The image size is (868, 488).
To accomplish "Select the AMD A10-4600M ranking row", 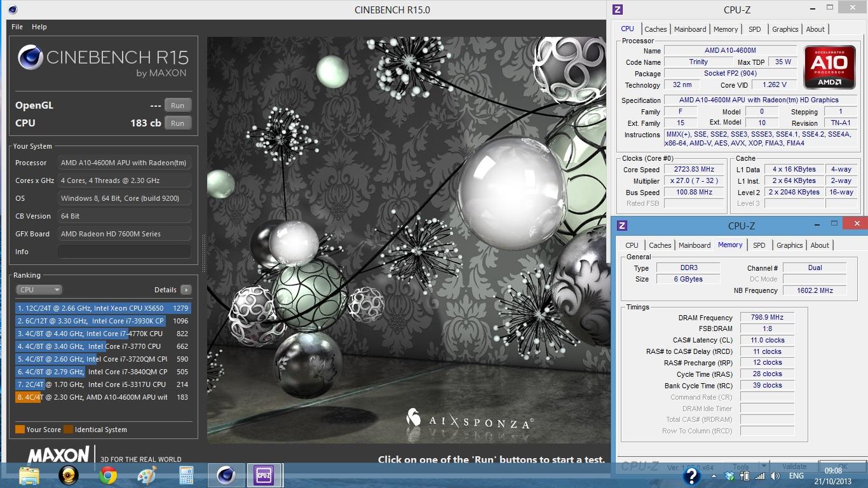I will 103,397.
